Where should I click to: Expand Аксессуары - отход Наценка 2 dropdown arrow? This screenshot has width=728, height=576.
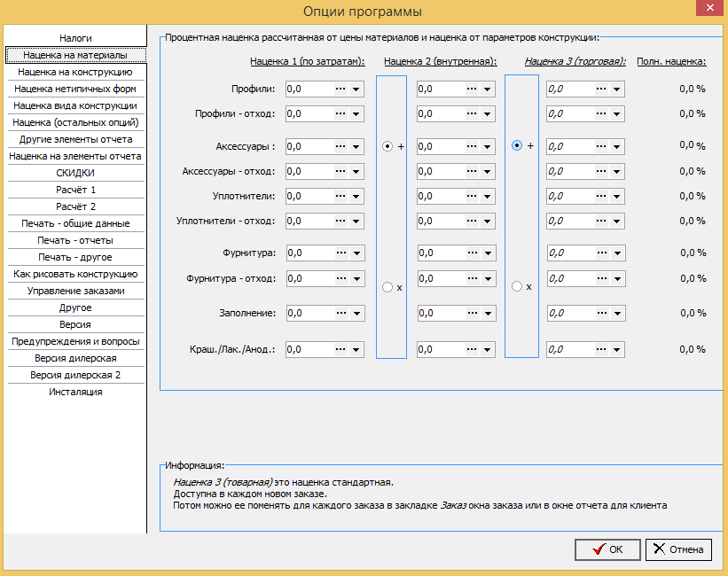[487, 171]
